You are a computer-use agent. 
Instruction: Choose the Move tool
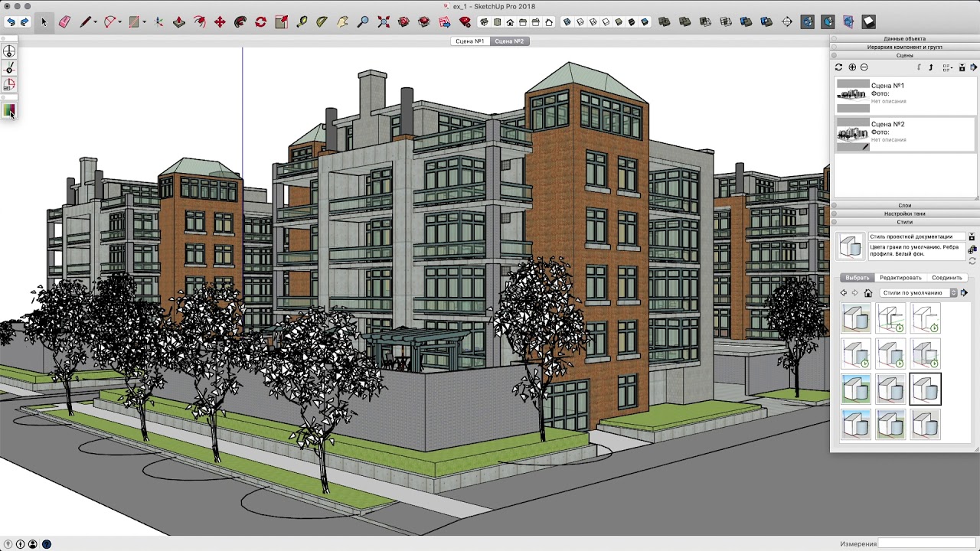(x=220, y=22)
